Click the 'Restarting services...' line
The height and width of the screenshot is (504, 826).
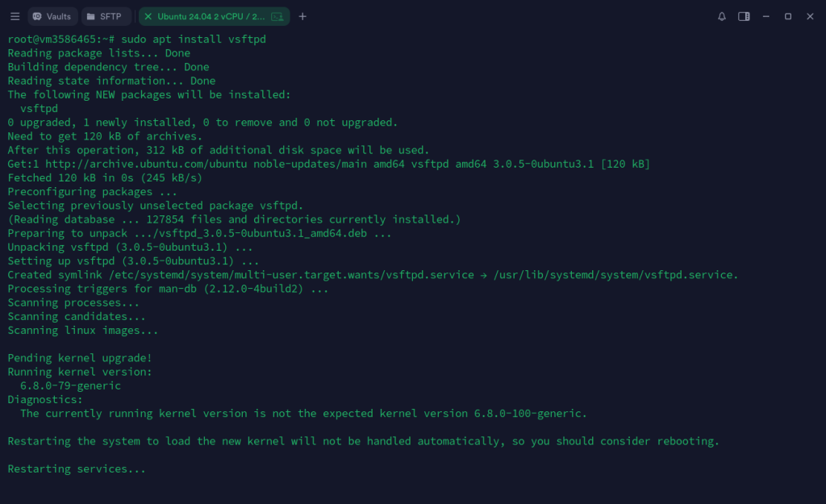pos(77,469)
